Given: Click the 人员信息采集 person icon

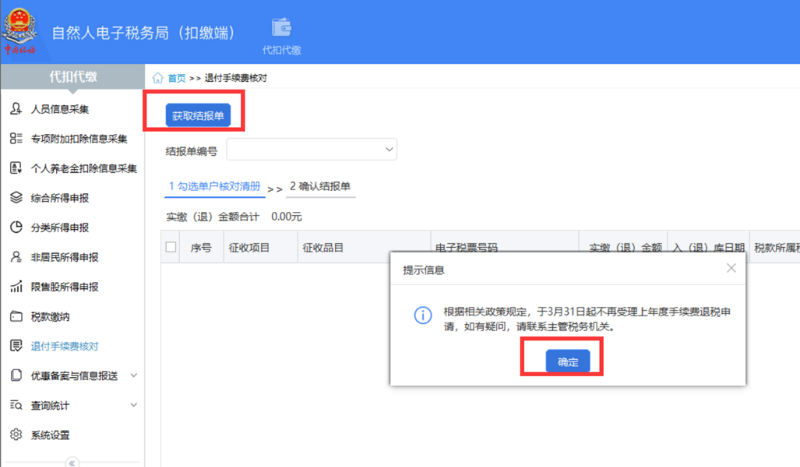Looking at the screenshot, I should [16, 110].
